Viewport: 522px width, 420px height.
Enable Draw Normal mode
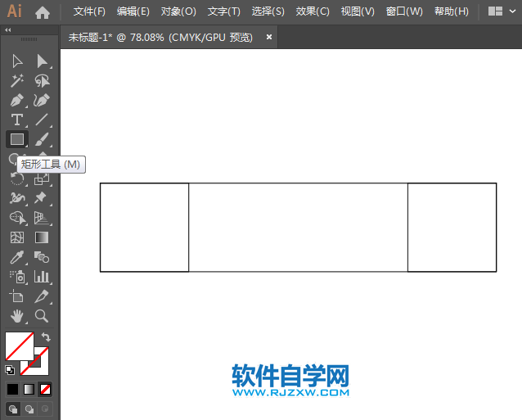pyautogui.click(x=13, y=409)
